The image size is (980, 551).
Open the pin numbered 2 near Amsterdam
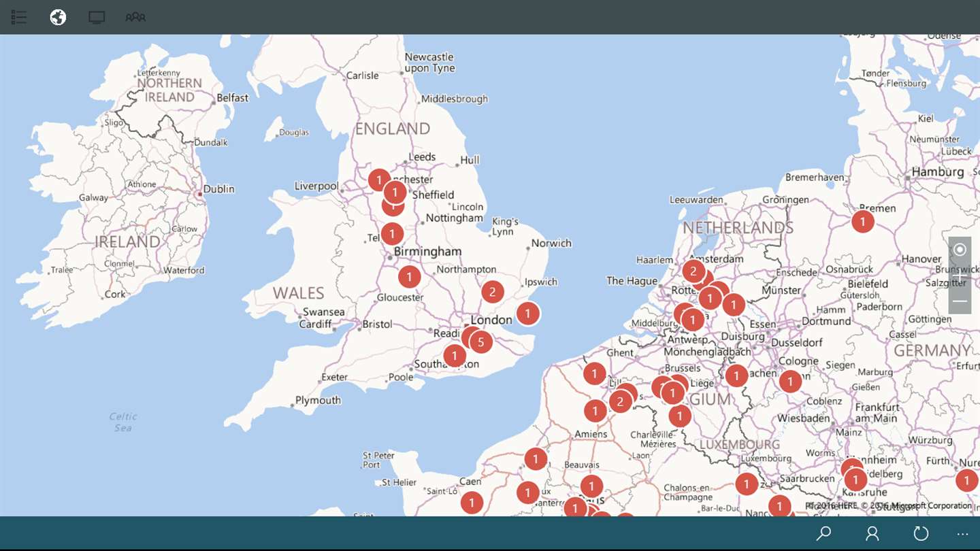pyautogui.click(x=693, y=272)
